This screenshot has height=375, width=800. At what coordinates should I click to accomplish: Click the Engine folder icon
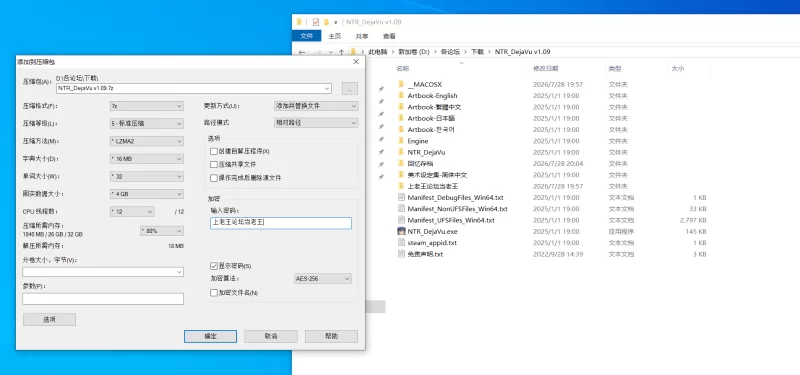(401, 141)
